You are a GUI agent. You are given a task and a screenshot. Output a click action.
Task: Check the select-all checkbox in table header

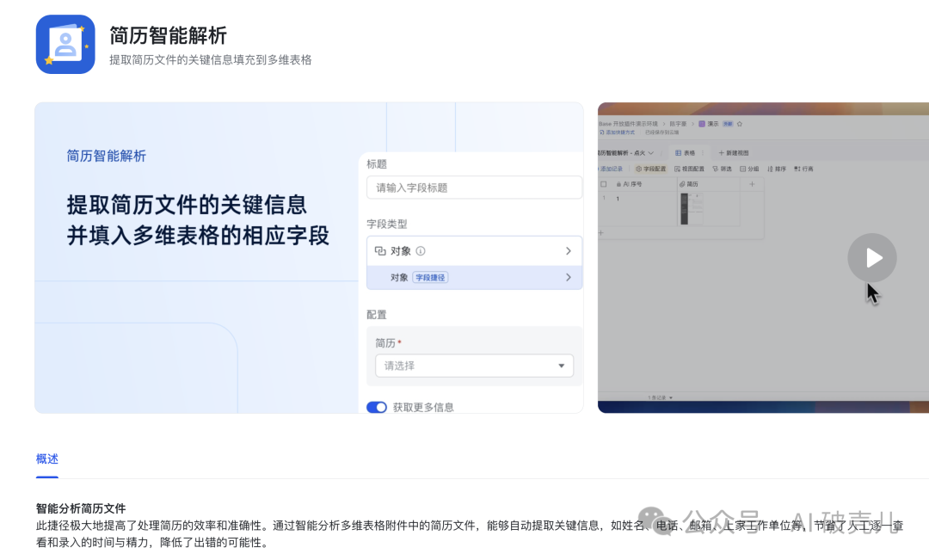pyautogui.click(x=604, y=184)
